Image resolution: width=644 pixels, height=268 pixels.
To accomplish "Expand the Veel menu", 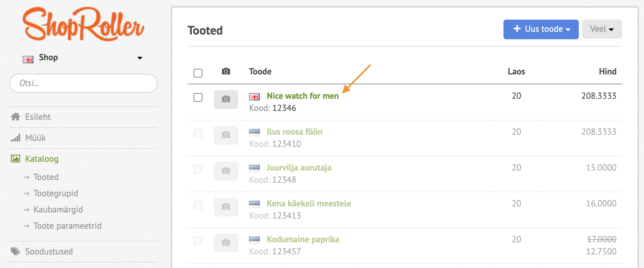I will [x=602, y=29].
